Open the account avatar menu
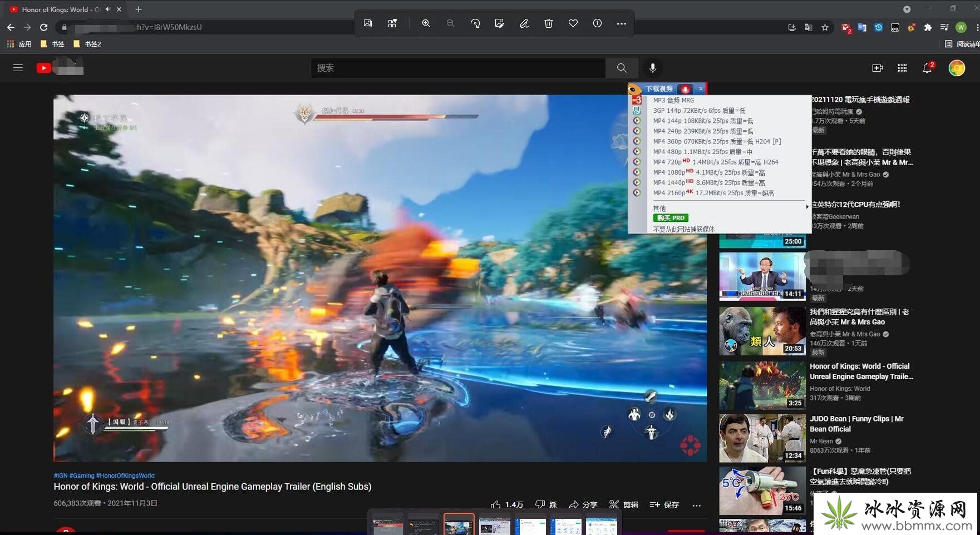 [957, 68]
